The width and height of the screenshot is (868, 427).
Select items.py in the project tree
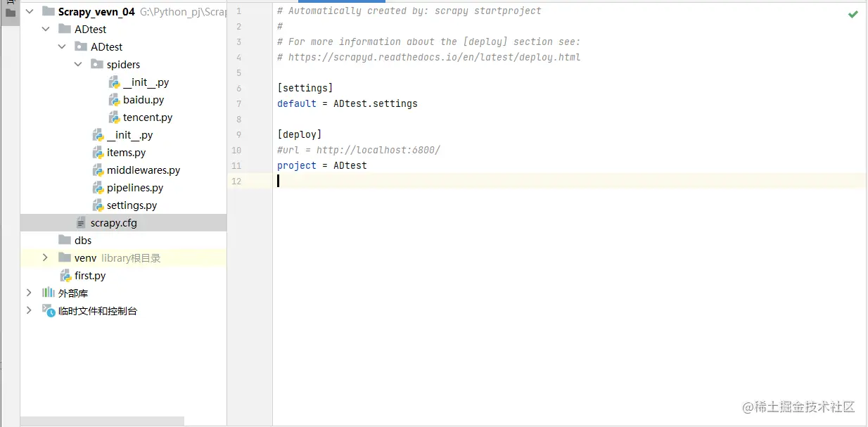click(x=127, y=152)
